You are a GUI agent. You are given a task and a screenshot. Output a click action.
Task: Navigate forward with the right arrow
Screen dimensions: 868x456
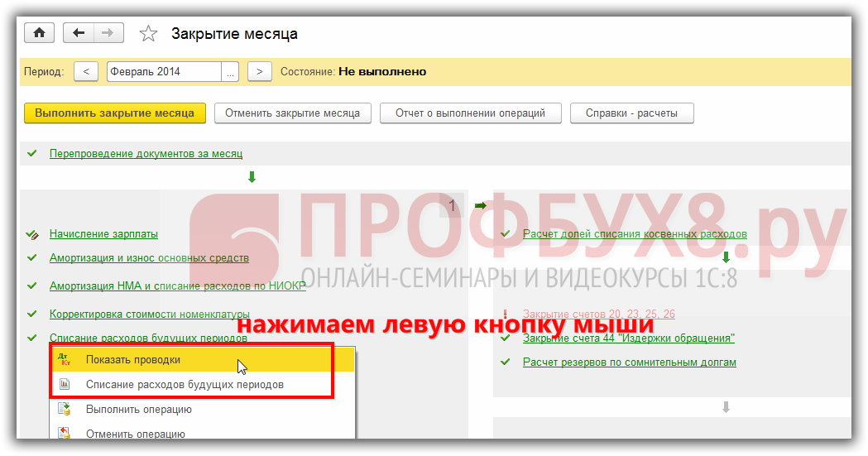[108, 33]
